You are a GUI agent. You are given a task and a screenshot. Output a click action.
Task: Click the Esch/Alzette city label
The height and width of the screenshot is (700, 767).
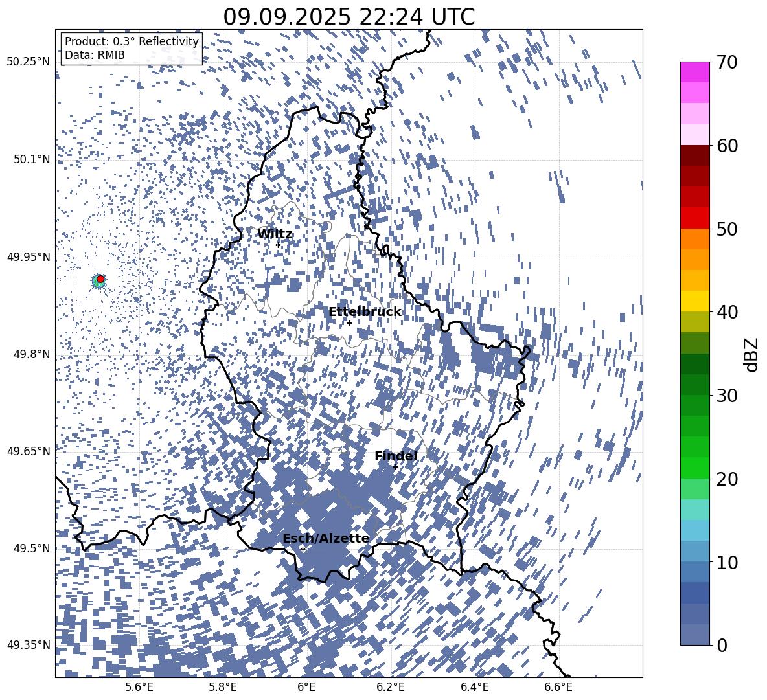click(326, 538)
